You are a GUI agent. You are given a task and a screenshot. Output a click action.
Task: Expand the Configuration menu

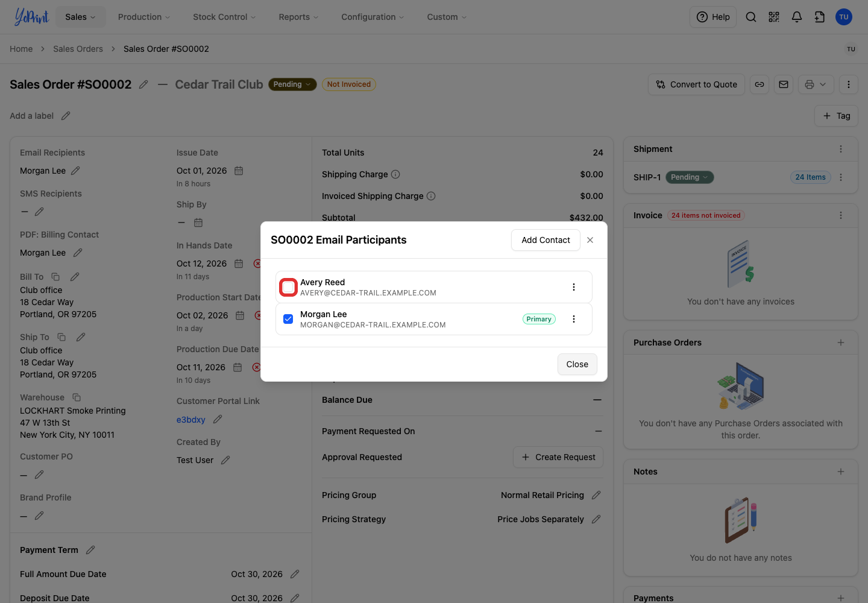point(373,17)
